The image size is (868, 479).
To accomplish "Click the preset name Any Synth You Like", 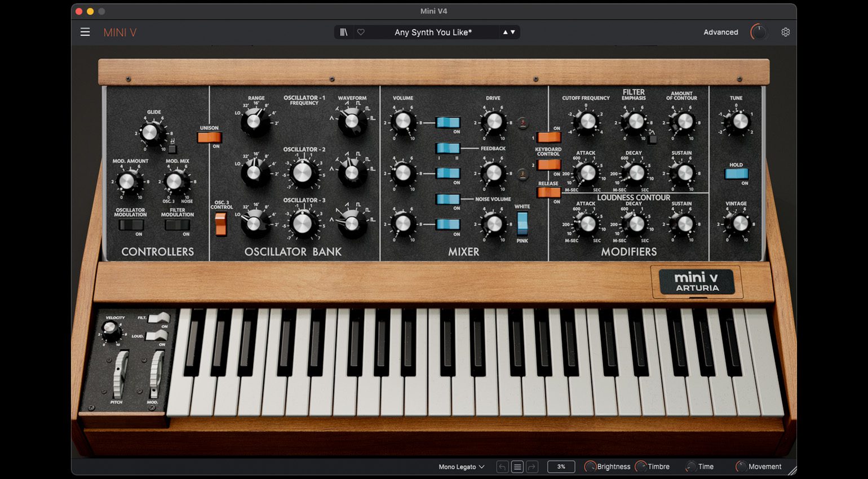I will click(433, 32).
